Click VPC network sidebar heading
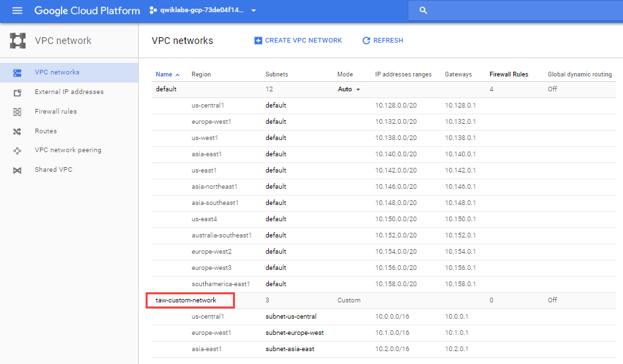Image resolution: width=623 pixels, height=364 pixels. click(x=63, y=41)
